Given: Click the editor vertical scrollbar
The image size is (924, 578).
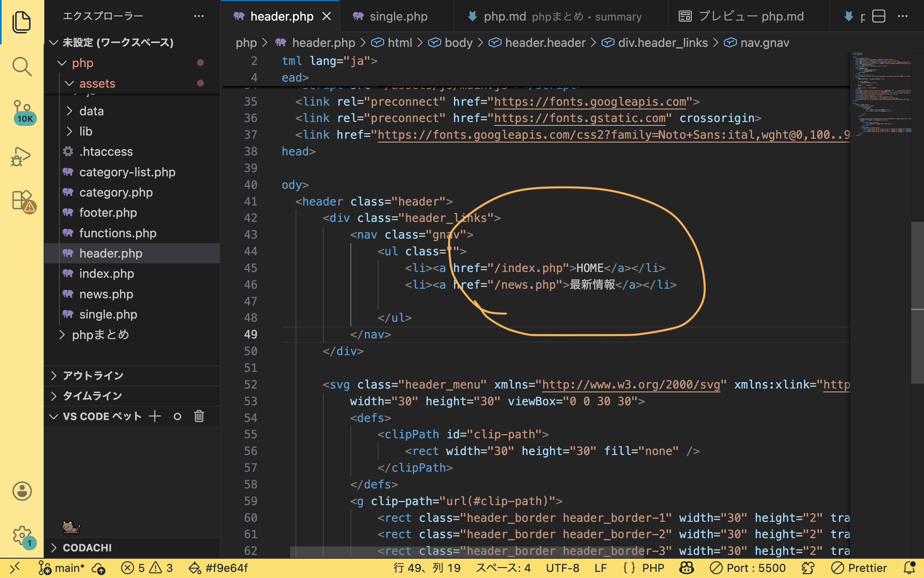Looking at the screenshot, I should (917, 302).
